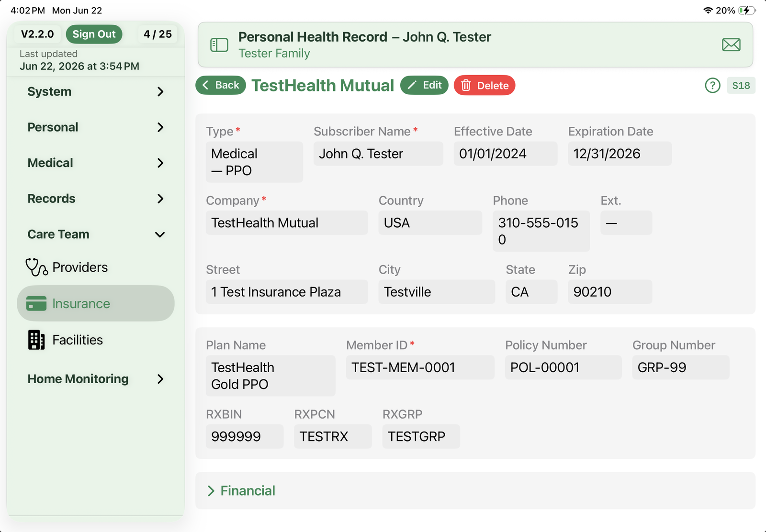Expand the Personal section chevron
The width and height of the screenshot is (766, 532).
click(160, 127)
